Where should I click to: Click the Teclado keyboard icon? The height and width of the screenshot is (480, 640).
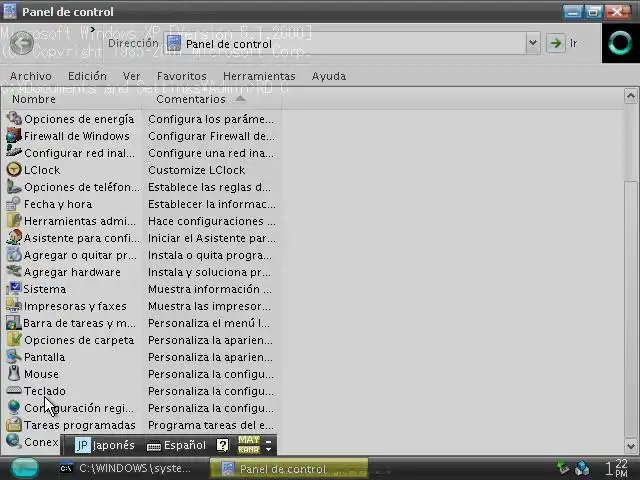[14, 391]
